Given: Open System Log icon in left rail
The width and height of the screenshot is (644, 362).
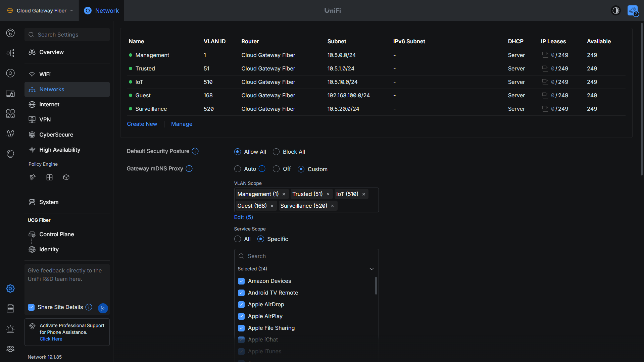Looking at the screenshot, I should pyautogui.click(x=10, y=309).
